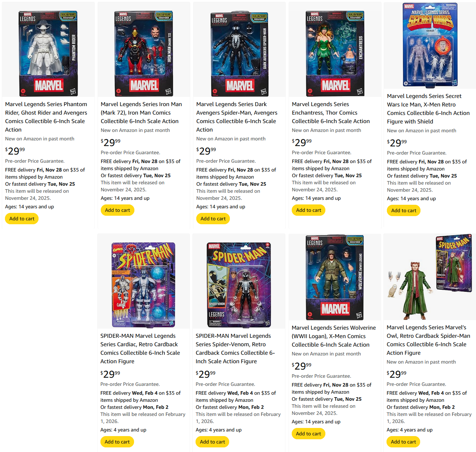
Task: Open the Iron Man Mark 72 product image
Action: pyautogui.click(x=144, y=53)
